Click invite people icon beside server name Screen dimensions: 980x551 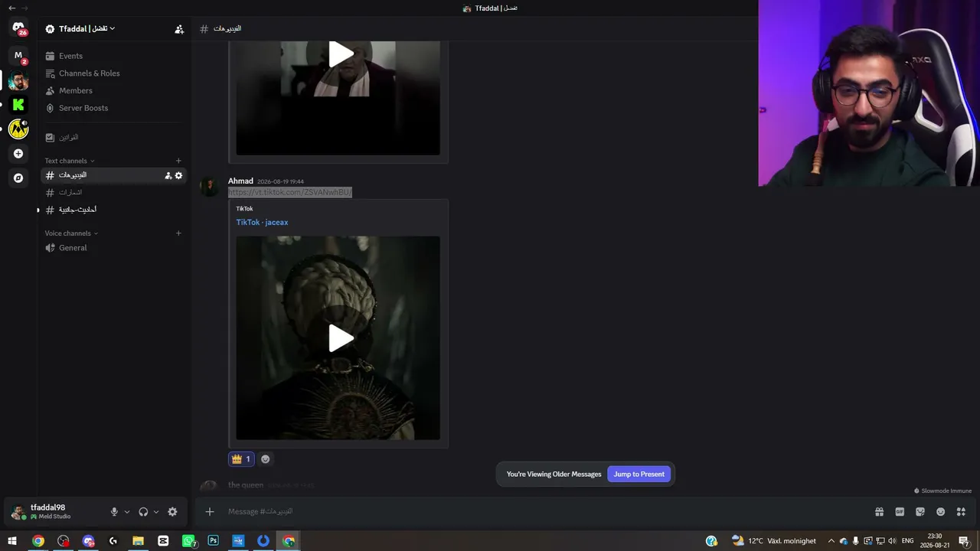pos(179,29)
